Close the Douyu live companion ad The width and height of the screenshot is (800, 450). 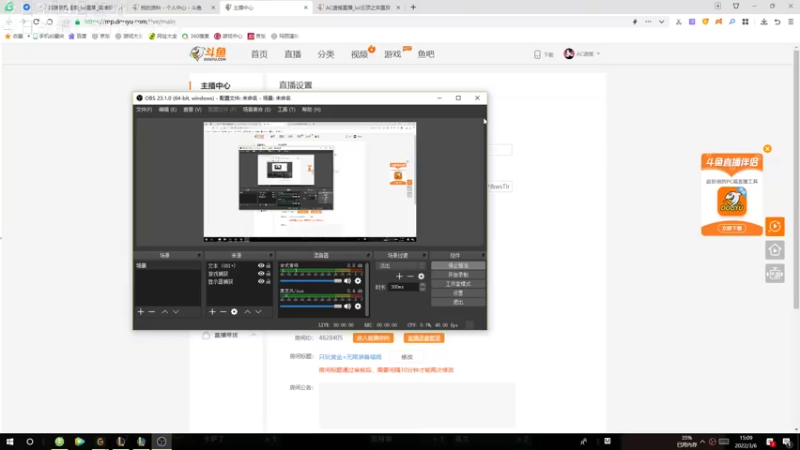click(767, 149)
